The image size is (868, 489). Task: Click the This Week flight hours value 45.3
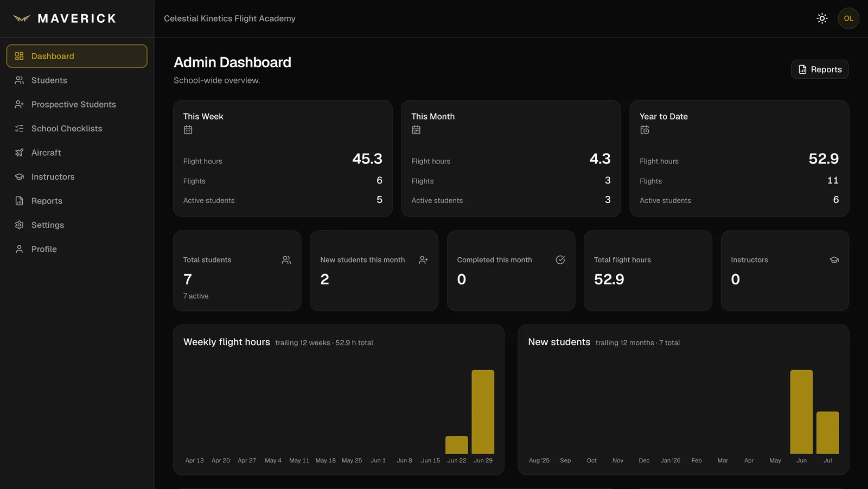tap(367, 158)
